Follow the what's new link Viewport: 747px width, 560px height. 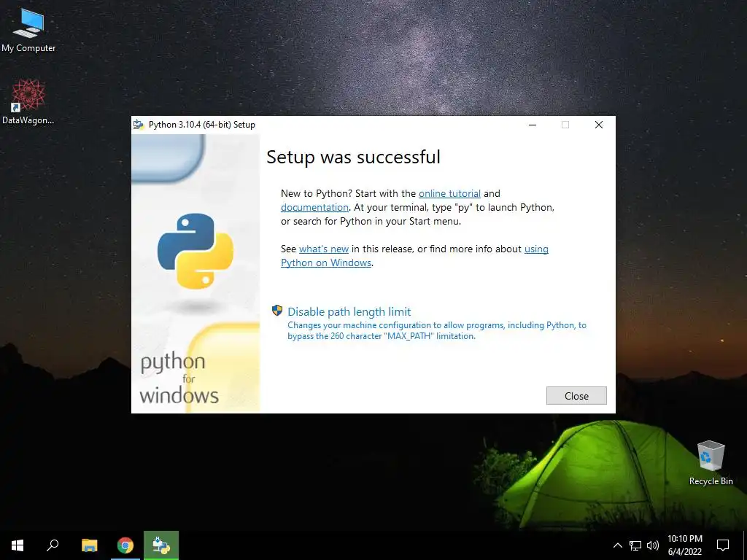(324, 249)
